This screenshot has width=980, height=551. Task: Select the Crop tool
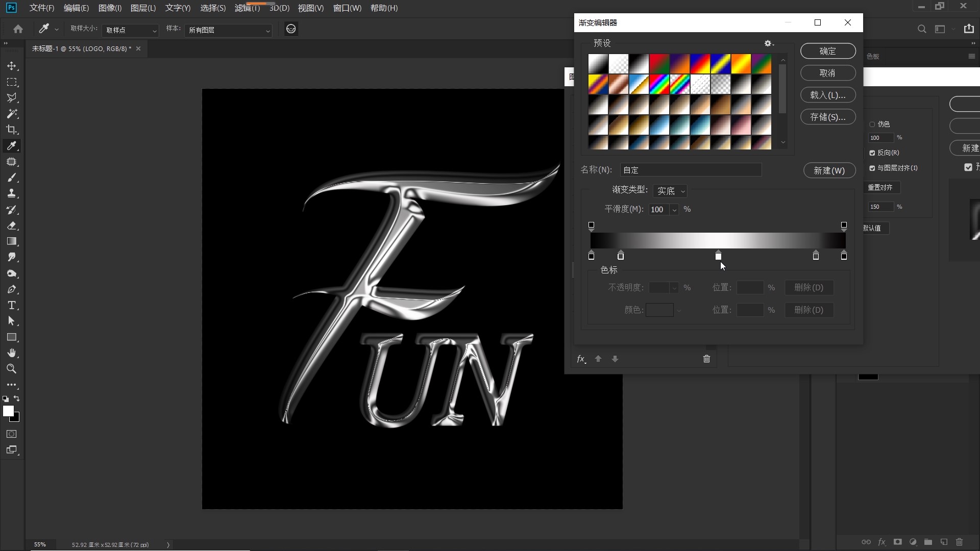pos(12,130)
